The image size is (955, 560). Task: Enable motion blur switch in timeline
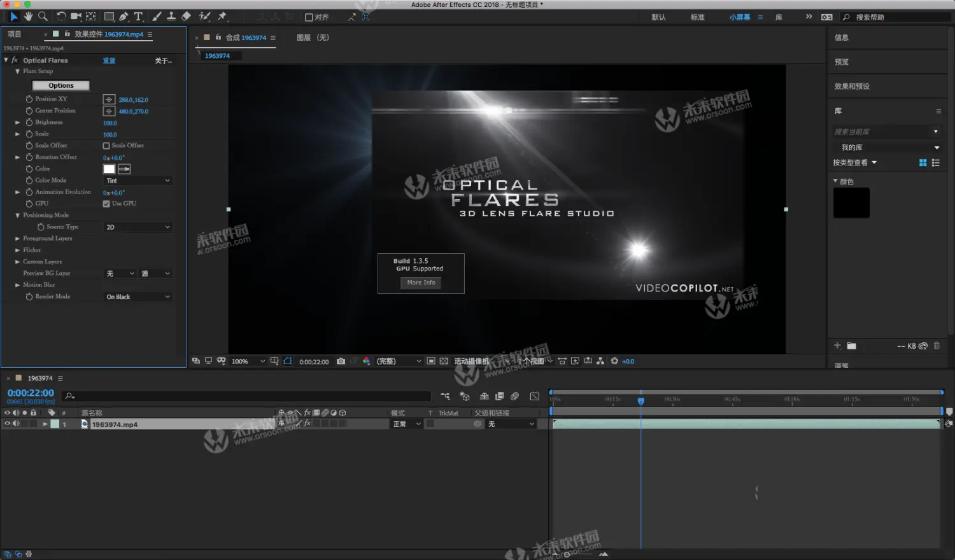[514, 396]
